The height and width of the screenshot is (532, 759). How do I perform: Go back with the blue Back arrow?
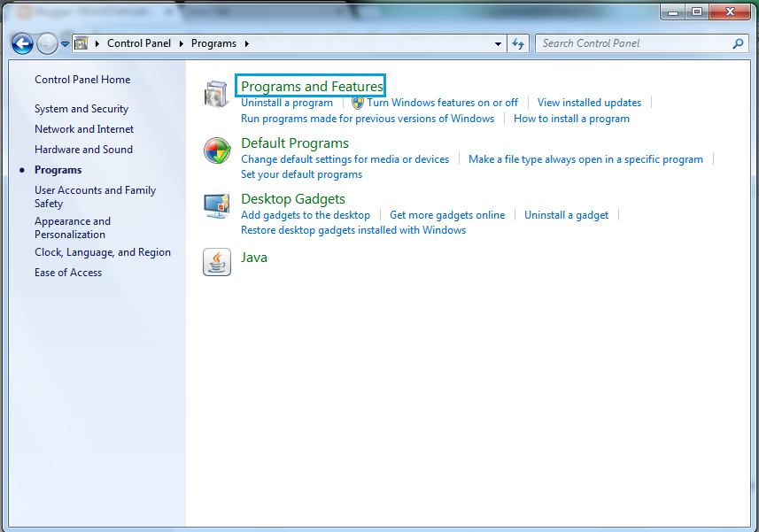pos(22,44)
